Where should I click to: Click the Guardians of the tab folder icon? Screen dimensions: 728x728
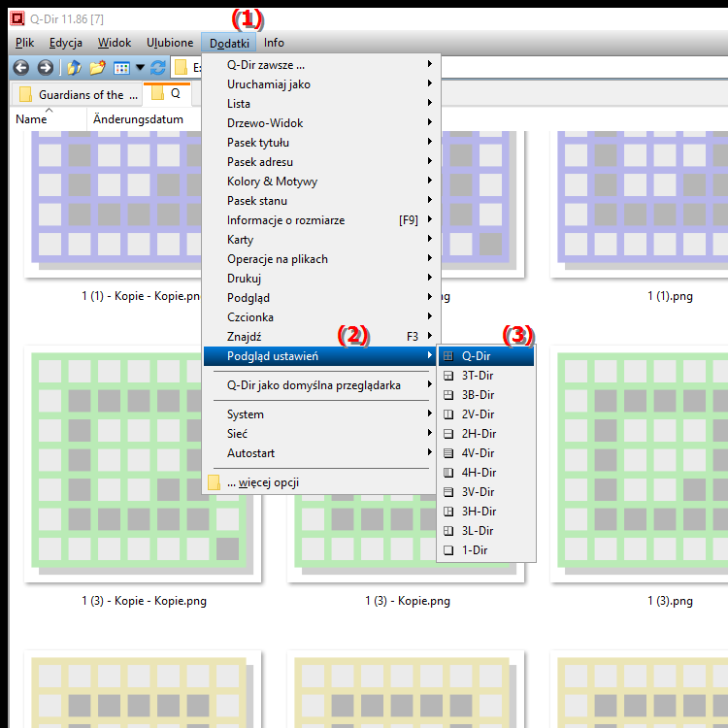pos(25,94)
